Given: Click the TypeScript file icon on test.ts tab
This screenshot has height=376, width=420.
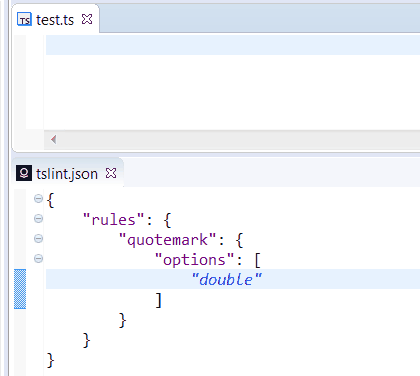Looking at the screenshot, I should [24, 20].
